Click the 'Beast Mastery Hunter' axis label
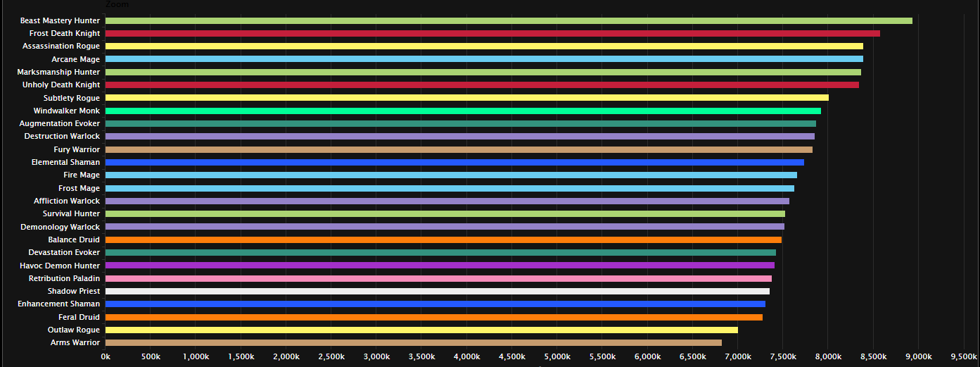The width and height of the screenshot is (980, 367). pyautogui.click(x=61, y=20)
